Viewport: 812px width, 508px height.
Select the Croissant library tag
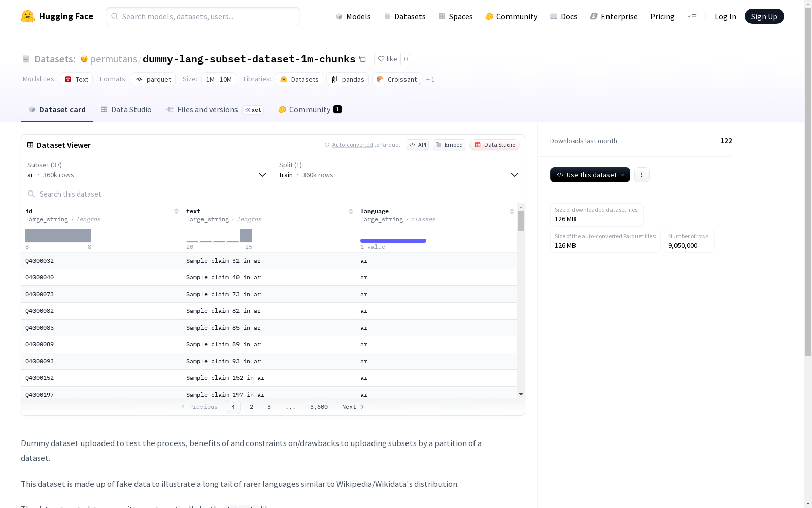(397, 79)
